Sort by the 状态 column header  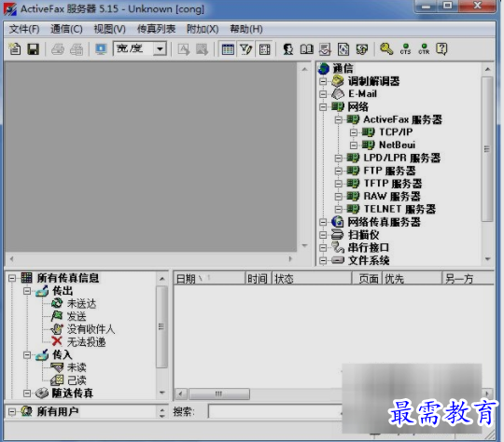(x=312, y=279)
